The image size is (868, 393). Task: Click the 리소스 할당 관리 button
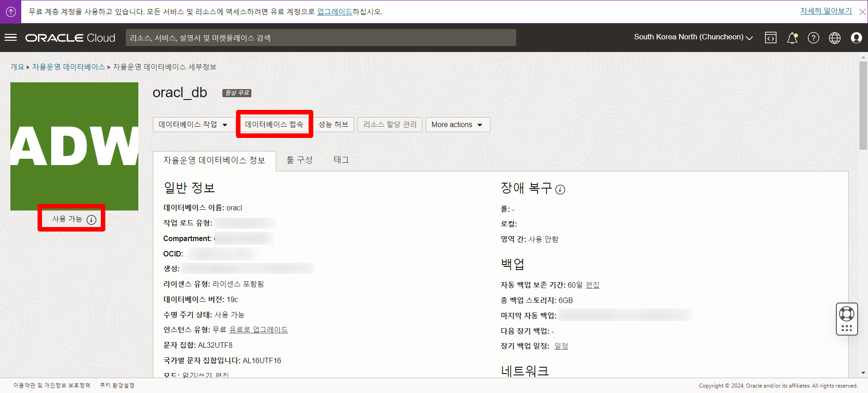tap(390, 124)
